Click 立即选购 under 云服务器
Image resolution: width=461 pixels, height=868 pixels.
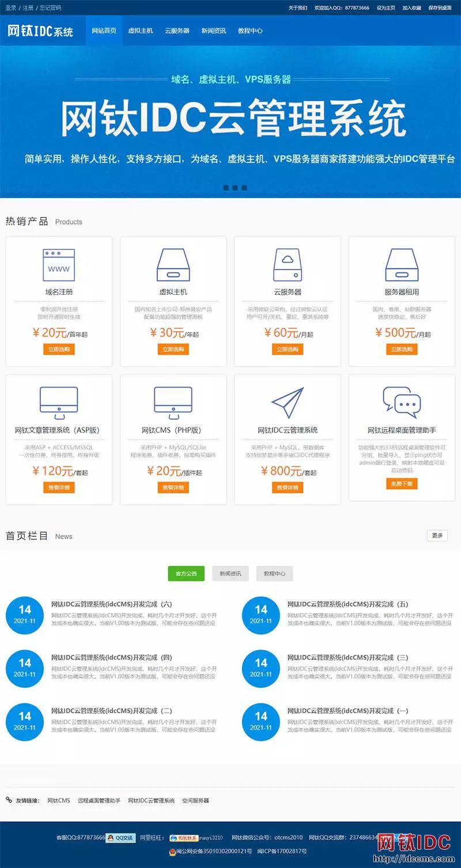coord(288,349)
